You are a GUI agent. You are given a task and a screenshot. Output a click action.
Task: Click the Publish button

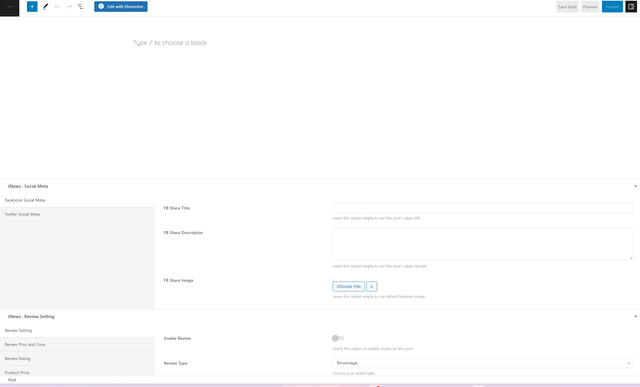(x=612, y=7)
